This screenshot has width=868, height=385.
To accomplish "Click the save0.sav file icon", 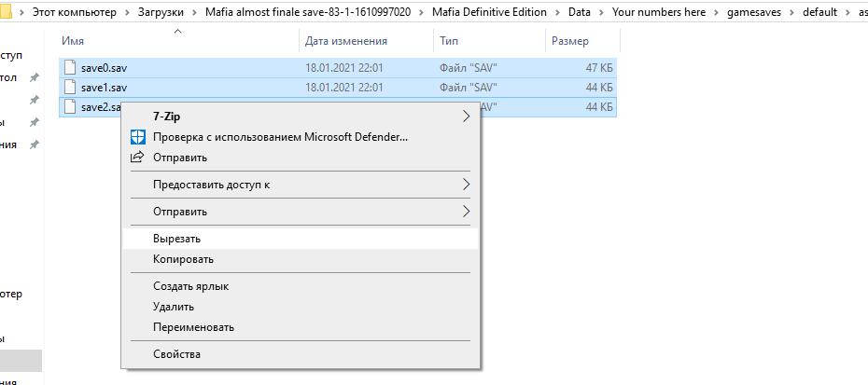I will point(71,68).
